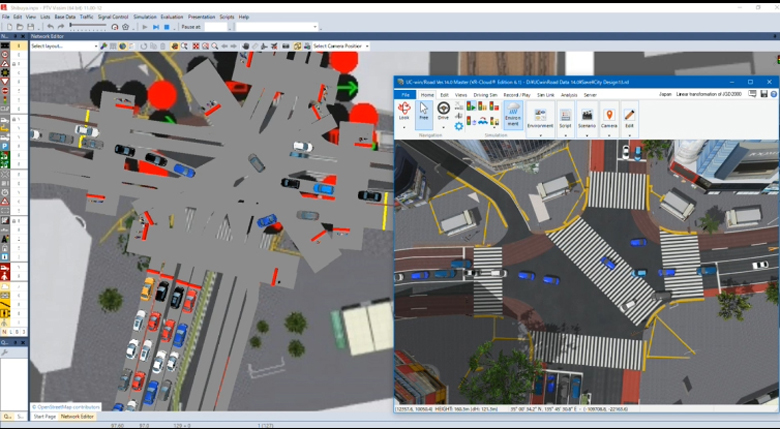The image size is (780, 429).
Task: Select Free navigation mode in UC-win/Road
Action: click(x=424, y=111)
